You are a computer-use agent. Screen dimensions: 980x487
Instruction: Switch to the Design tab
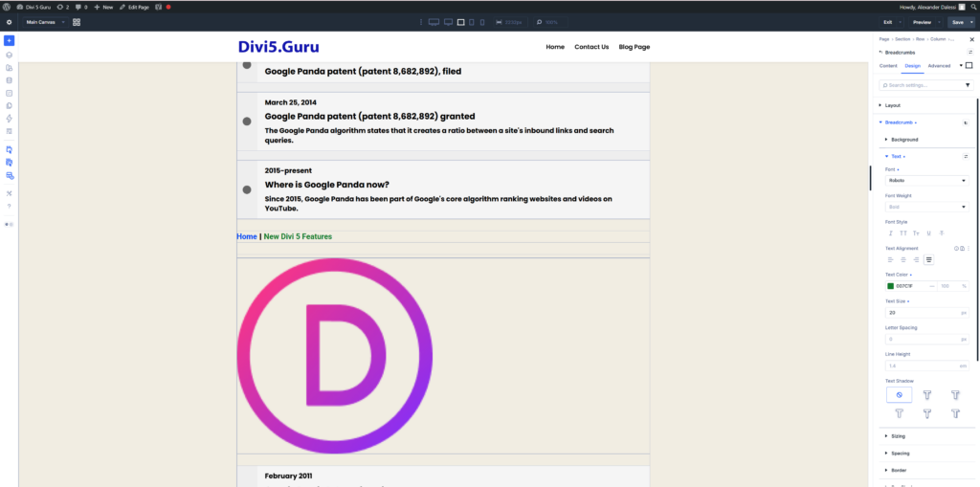[x=912, y=66]
